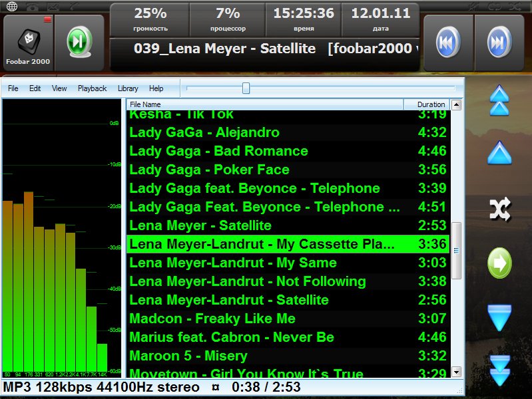Screen dimensions: 532x399
Task: Open the File menu
Action: [x=13, y=88]
